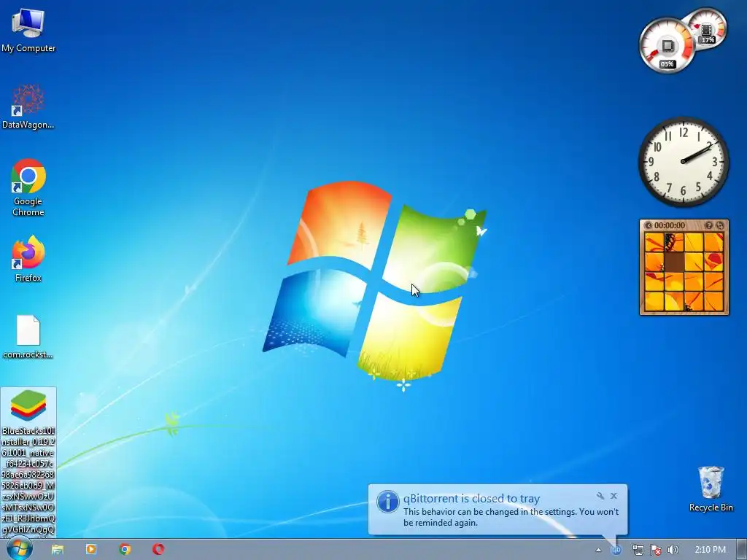The height and width of the screenshot is (560, 747).
Task: Click the Show Desktop strip
Action: coord(741,550)
